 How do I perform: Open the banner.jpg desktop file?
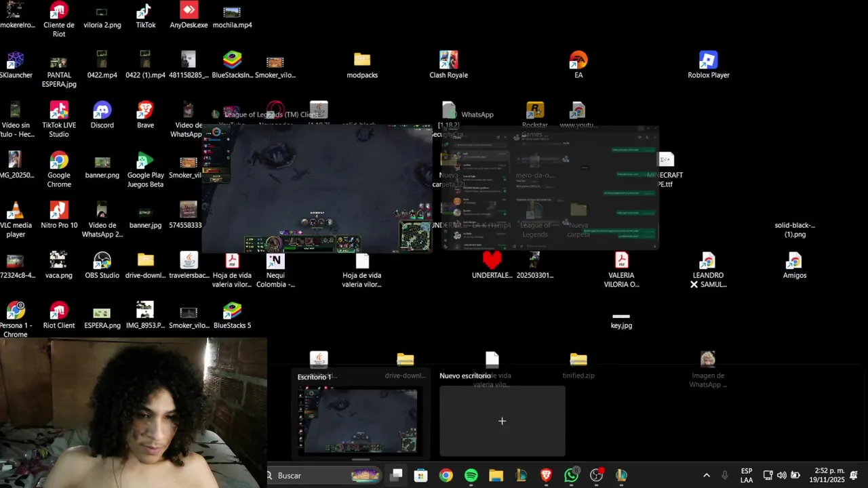pos(145,216)
